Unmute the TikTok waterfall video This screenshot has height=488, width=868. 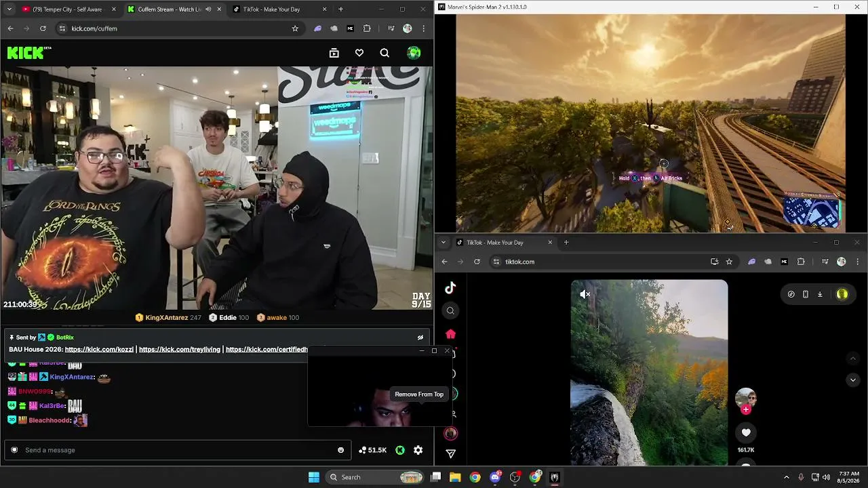pos(585,294)
